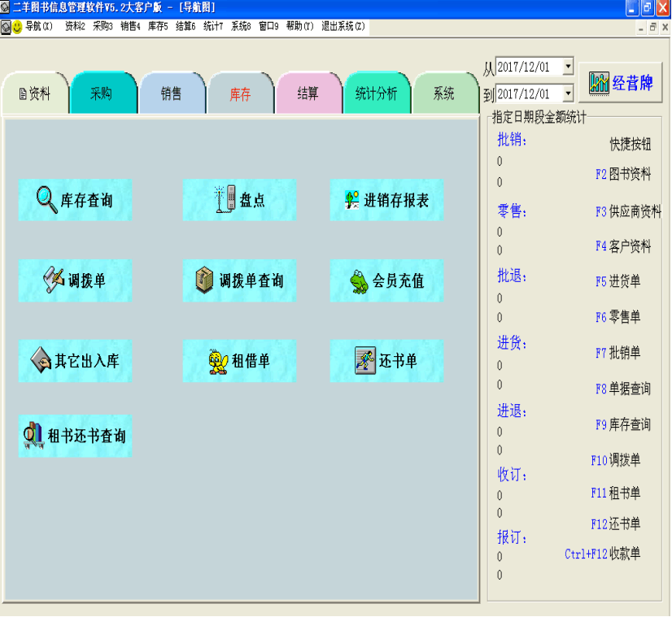Click the menu bar system icon left of the smiley

(6, 27)
